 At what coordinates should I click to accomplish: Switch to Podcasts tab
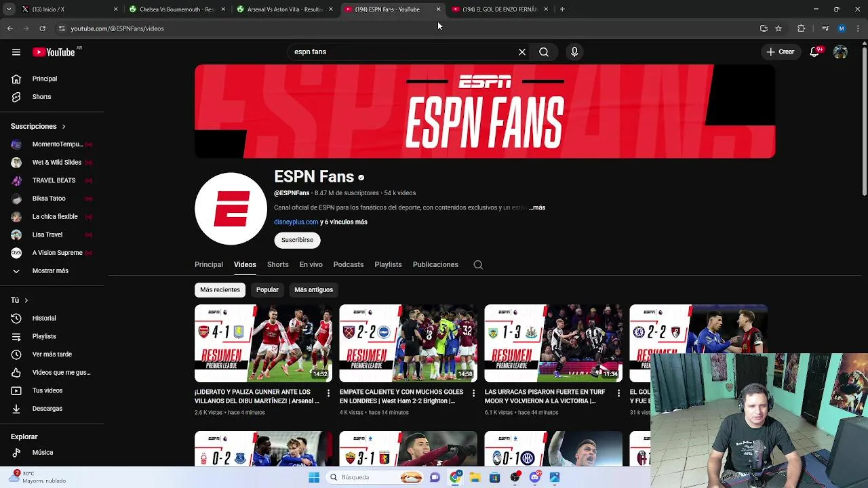[349, 264]
